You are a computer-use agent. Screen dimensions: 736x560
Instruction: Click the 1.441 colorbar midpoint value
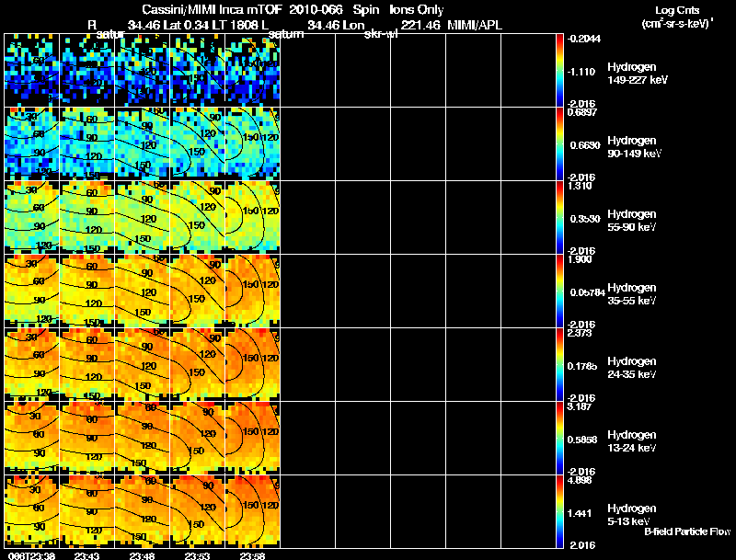tap(580, 514)
